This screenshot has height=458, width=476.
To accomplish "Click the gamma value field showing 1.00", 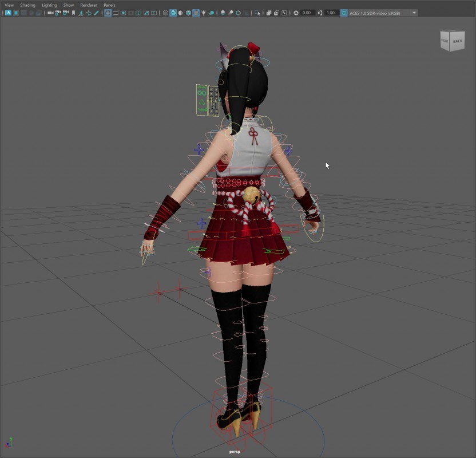I will pyautogui.click(x=331, y=13).
